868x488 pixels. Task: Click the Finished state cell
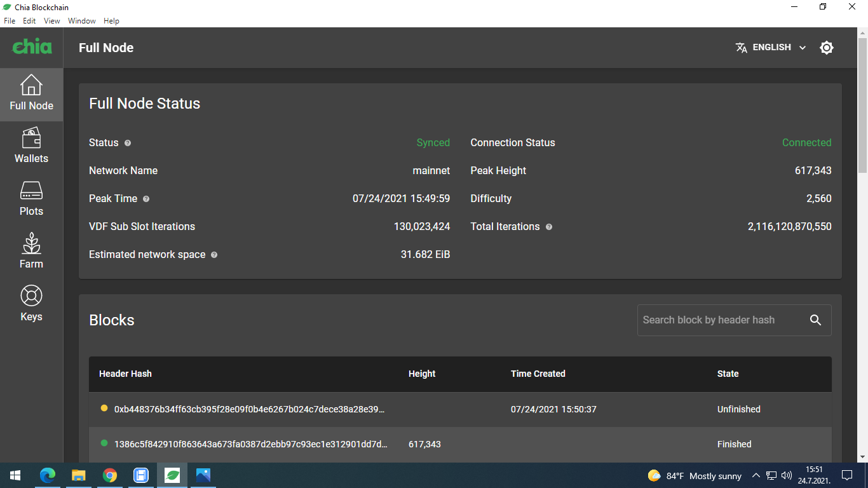tap(734, 444)
